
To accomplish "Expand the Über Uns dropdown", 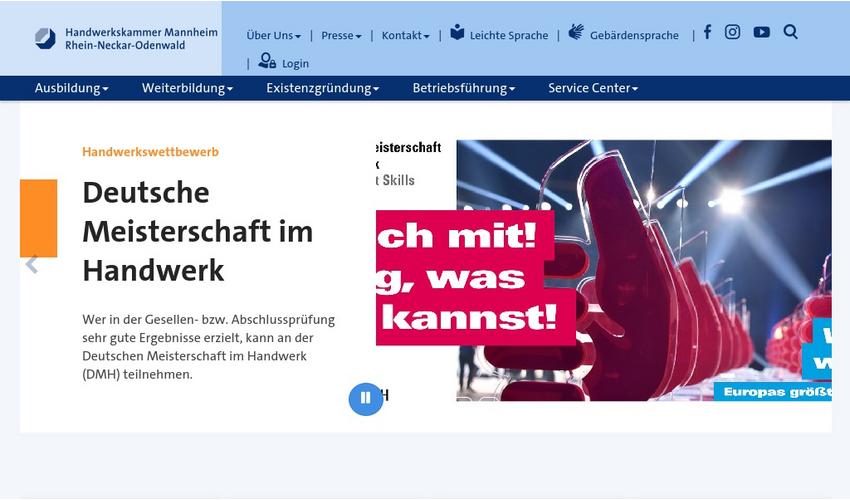I will 273,36.
